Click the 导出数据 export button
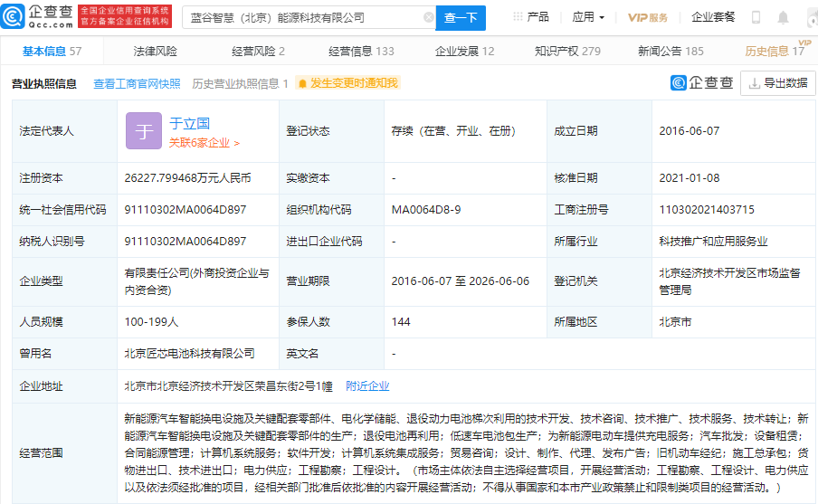 point(777,83)
